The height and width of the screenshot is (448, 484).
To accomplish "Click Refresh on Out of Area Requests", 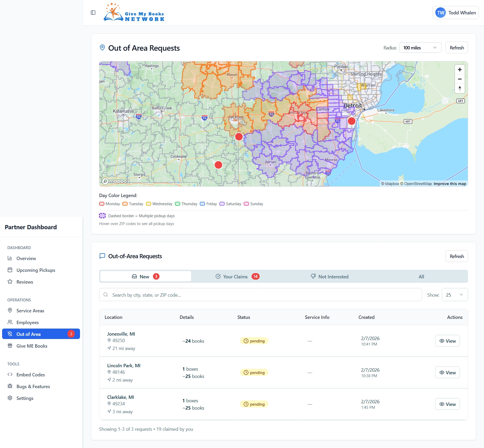I will [x=457, y=47].
